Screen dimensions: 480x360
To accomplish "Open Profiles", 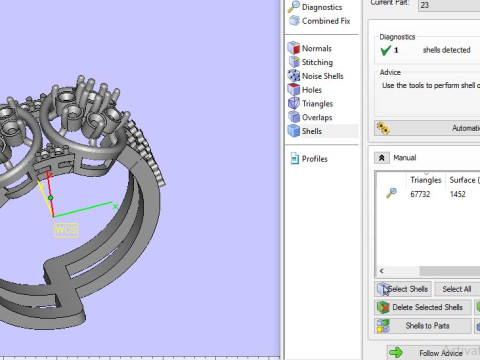I will coord(309,159).
